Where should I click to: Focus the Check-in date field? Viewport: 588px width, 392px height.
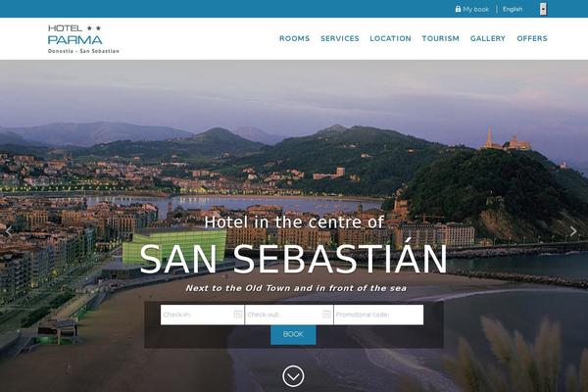click(x=203, y=315)
